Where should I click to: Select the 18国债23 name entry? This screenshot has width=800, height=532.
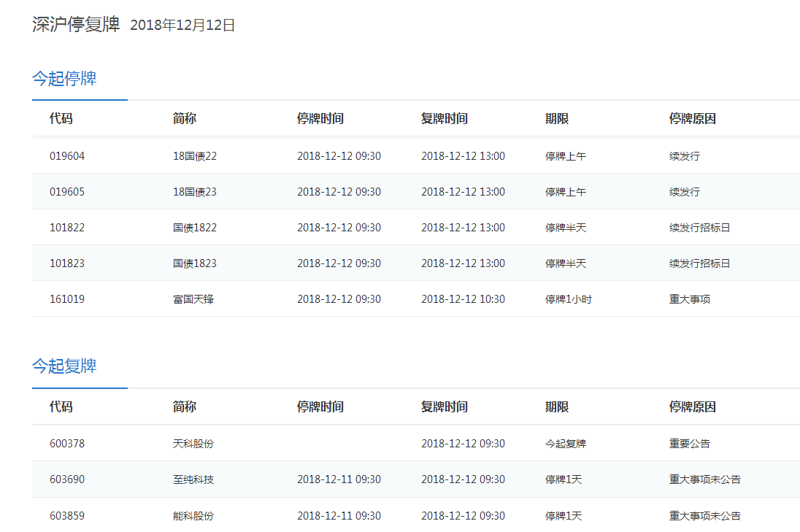tap(194, 192)
